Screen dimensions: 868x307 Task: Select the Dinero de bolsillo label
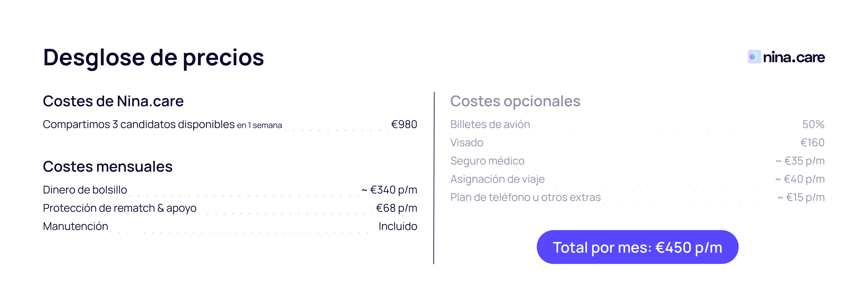pos(85,190)
